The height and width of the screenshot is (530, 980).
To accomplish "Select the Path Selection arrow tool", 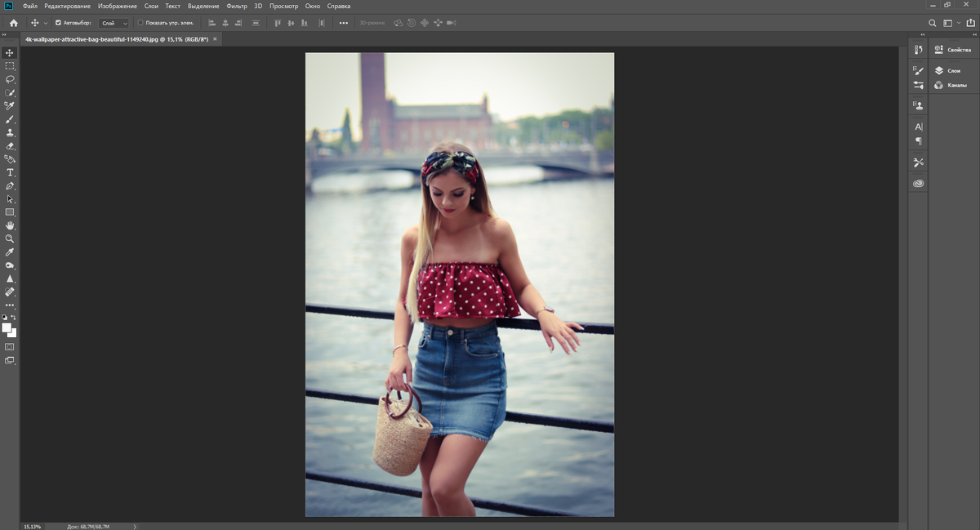I will click(x=10, y=199).
